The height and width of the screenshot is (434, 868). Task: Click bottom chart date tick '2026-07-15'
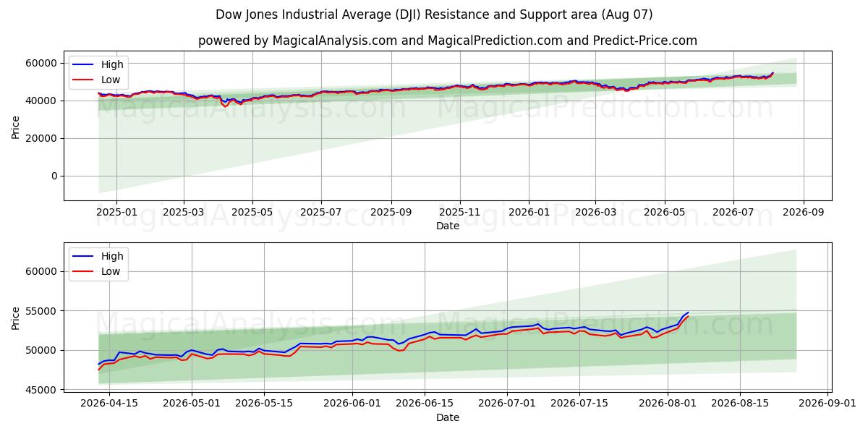(x=579, y=404)
